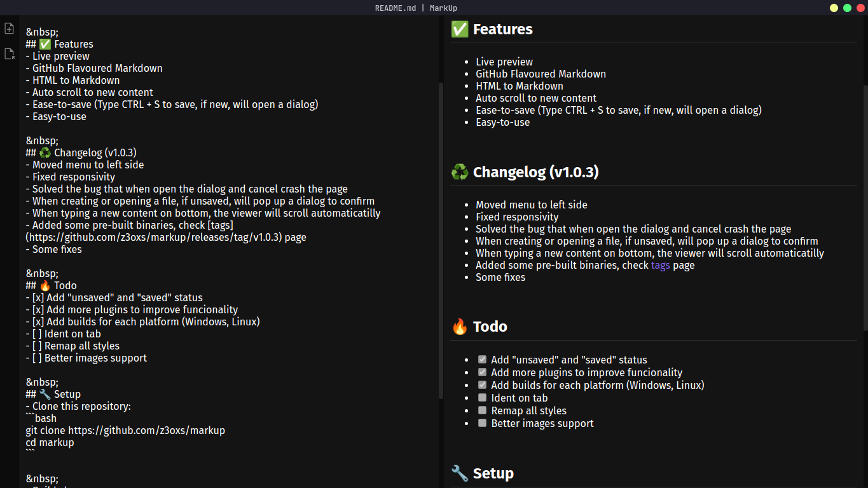
Task: Uncheck 'Add "unsaved" and "saved" status' checkbox
Action: coord(483,360)
